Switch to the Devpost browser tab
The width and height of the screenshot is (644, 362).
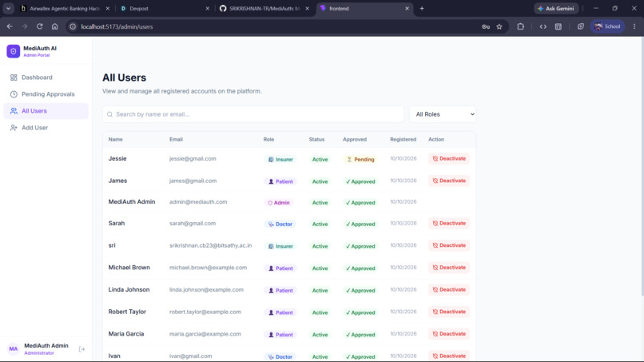[x=165, y=8]
